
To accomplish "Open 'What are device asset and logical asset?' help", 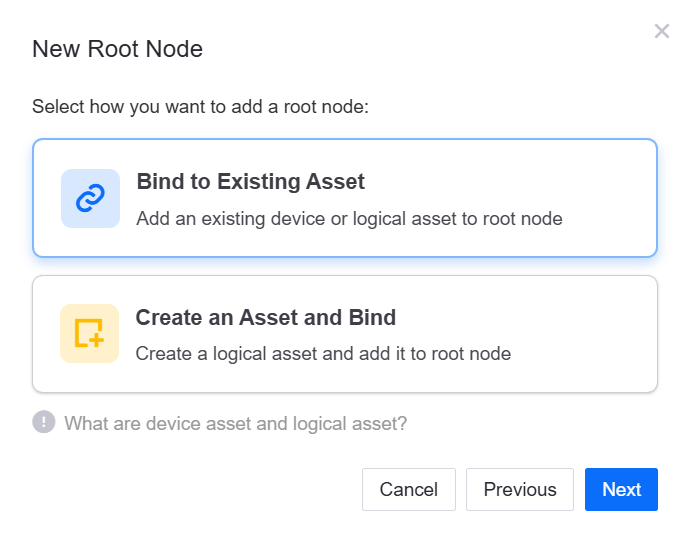I will tap(235, 423).
